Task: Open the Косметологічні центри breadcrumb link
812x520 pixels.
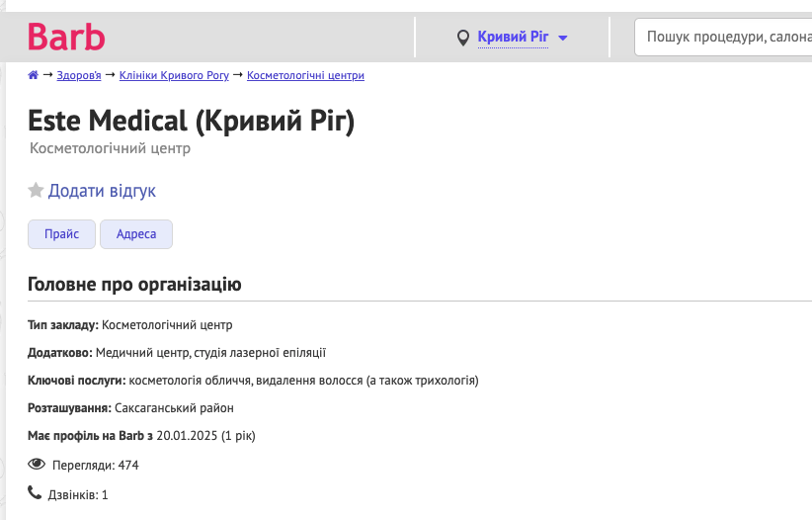Action: 305,75
